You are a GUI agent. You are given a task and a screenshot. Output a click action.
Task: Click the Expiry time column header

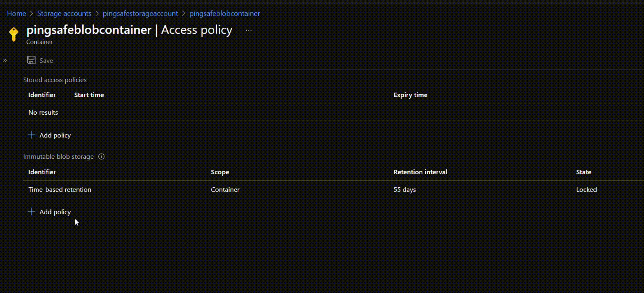point(410,95)
